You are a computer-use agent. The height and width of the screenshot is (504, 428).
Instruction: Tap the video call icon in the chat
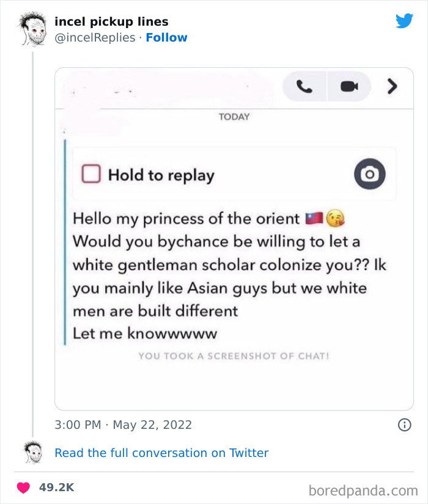(349, 86)
